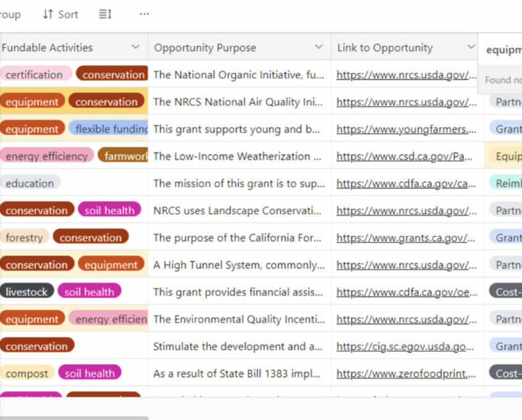
Task: Open the three-dot more options menu
Action: (144, 14)
